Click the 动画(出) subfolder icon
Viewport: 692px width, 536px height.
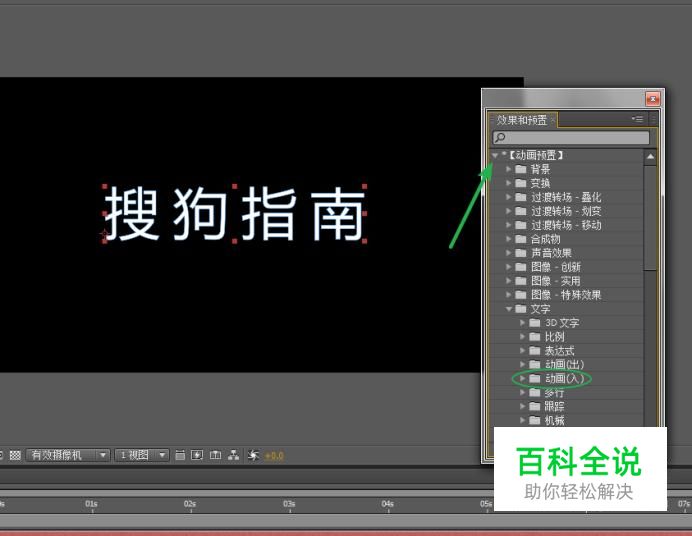534,364
